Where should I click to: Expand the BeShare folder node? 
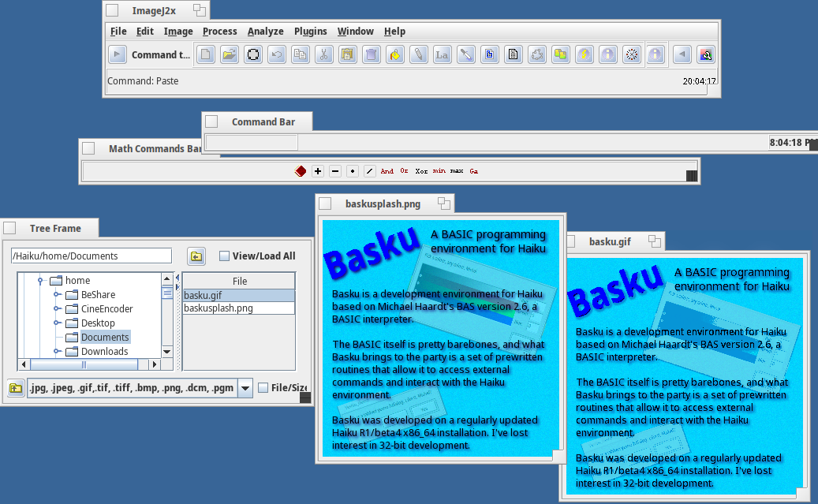pos(57,295)
